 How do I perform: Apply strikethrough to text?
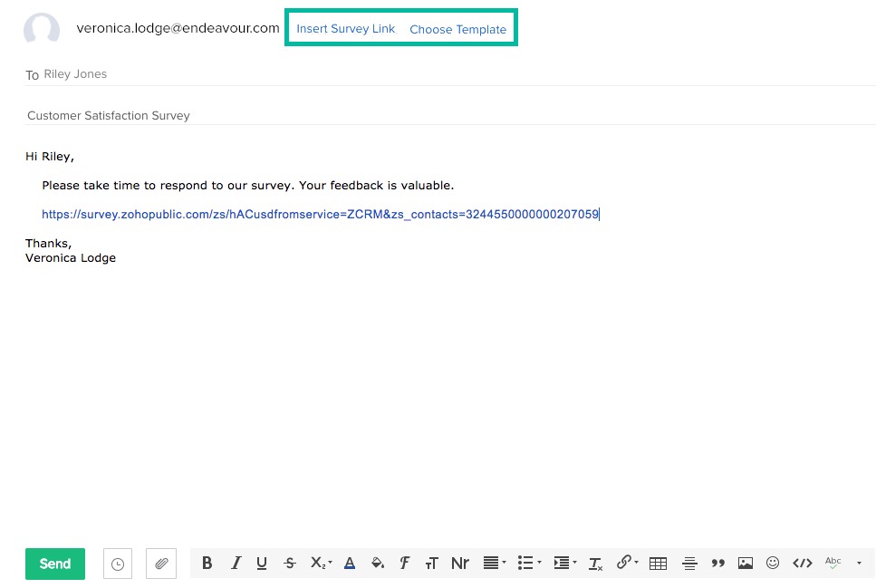290,563
